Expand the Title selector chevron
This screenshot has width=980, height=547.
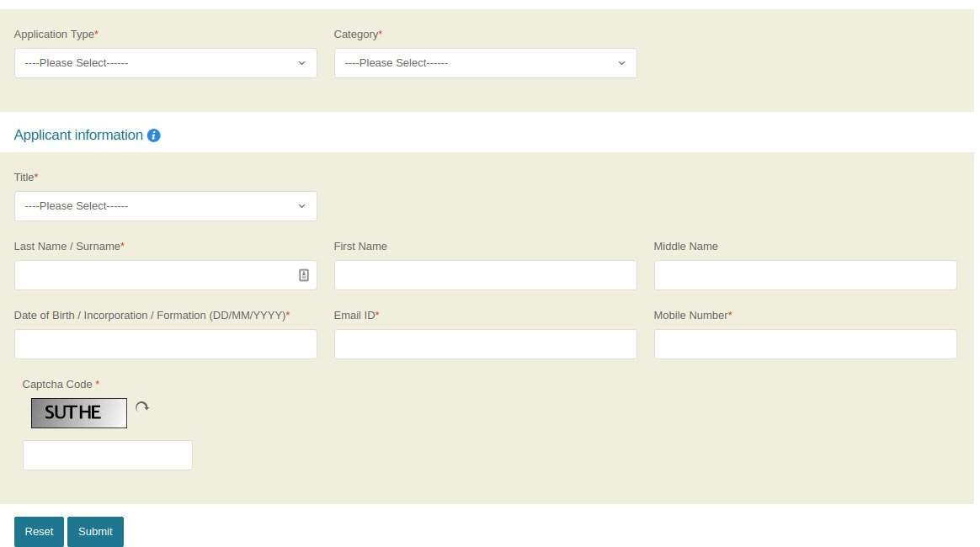302,205
